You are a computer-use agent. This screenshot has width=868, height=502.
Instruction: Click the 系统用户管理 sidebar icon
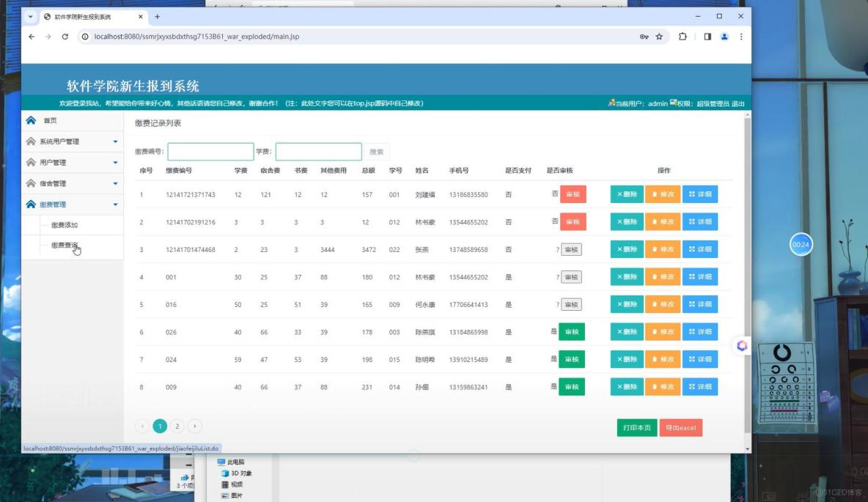click(29, 141)
